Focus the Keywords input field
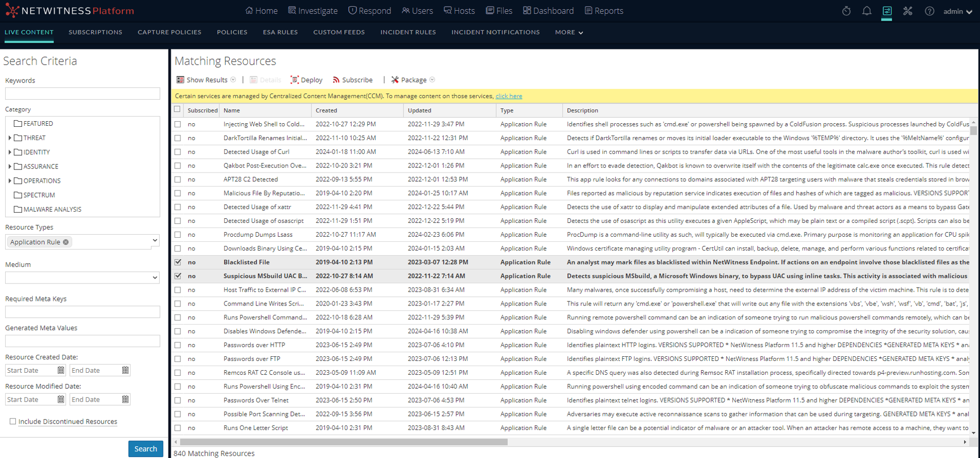Image resolution: width=980 pixels, height=458 pixels. (x=83, y=93)
